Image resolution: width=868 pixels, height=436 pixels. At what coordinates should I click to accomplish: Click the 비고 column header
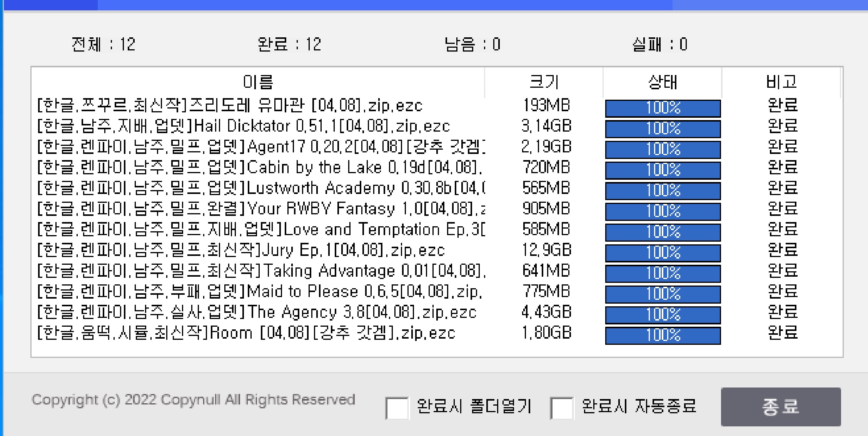click(x=781, y=82)
